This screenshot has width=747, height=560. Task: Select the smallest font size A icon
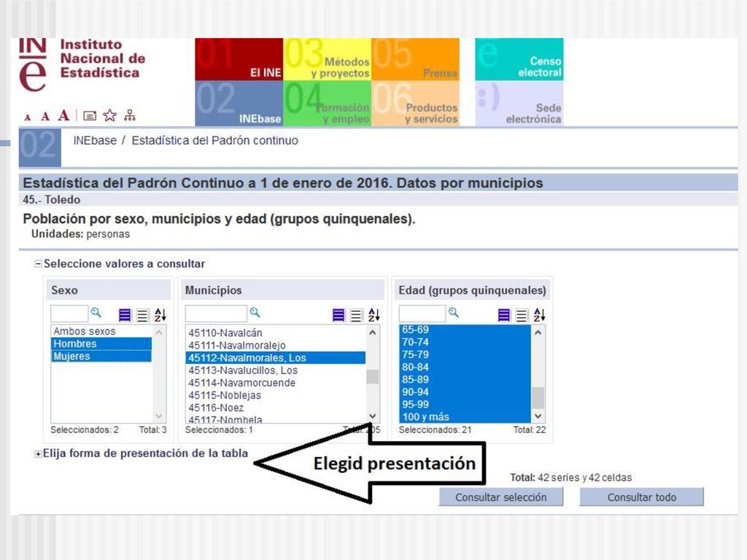28,117
